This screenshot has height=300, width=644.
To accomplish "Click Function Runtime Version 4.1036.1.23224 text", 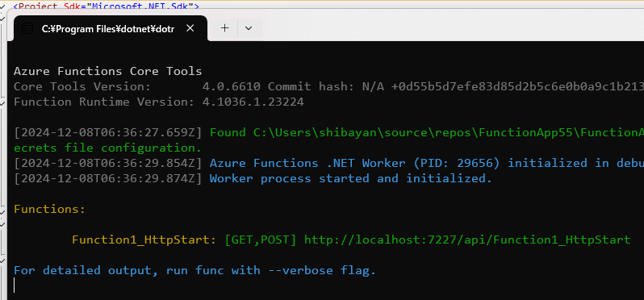I will [158, 102].
